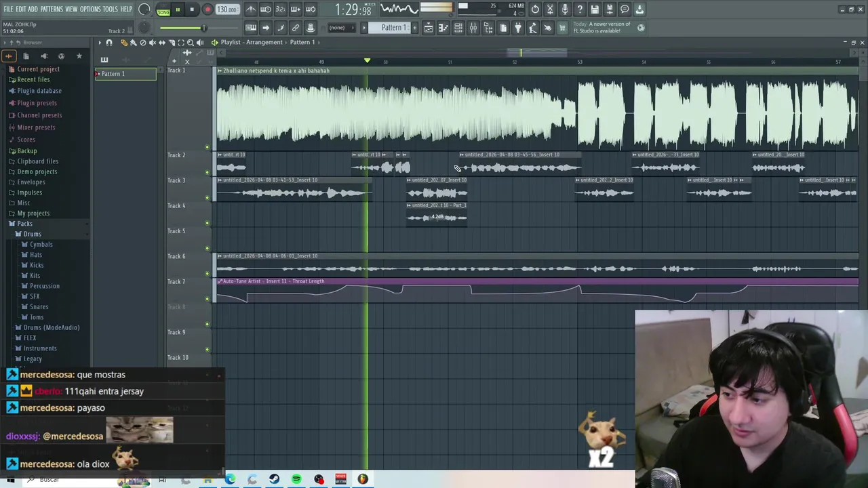The image size is (868, 488).
Task: Open the EDIT menu
Action: 21,9
